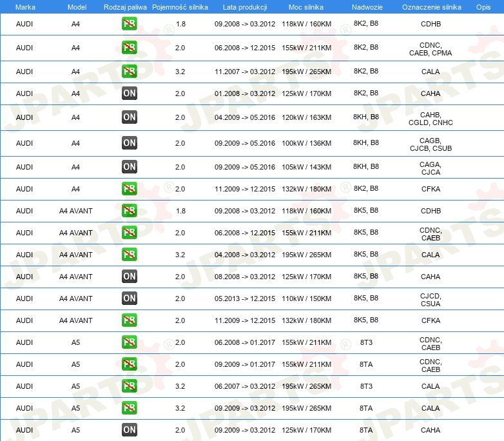
Task: Click the petrol icon in the A5 8TA 2.0 155kW row
Action: 129,364
